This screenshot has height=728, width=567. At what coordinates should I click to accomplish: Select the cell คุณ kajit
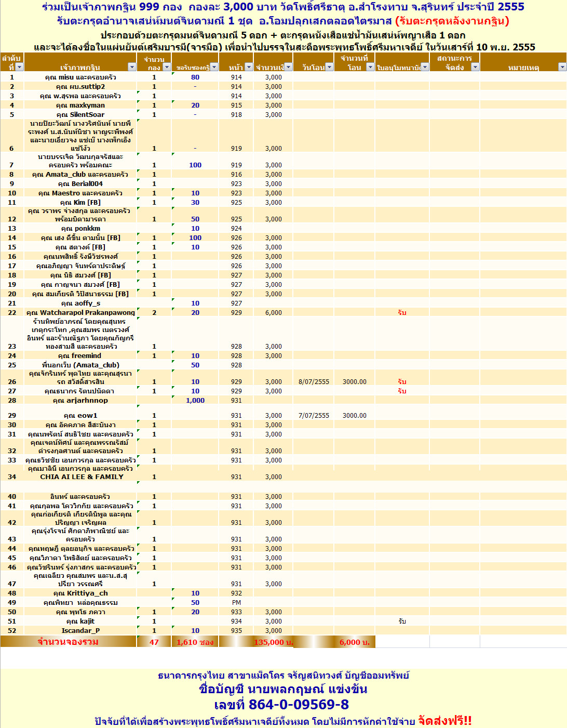click(80, 621)
